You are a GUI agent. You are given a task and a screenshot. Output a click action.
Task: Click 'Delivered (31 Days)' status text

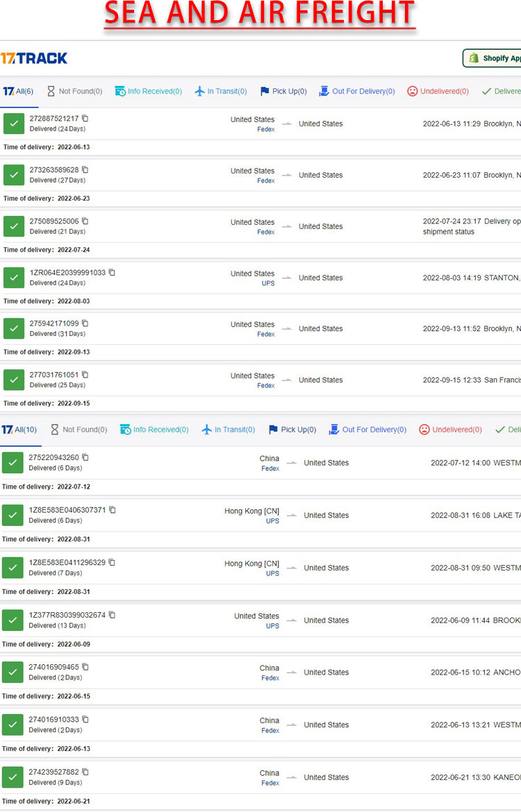[58, 334]
